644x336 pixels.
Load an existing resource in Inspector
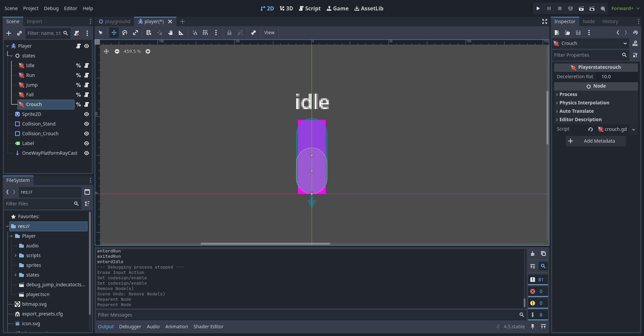click(x=568, y=33)
